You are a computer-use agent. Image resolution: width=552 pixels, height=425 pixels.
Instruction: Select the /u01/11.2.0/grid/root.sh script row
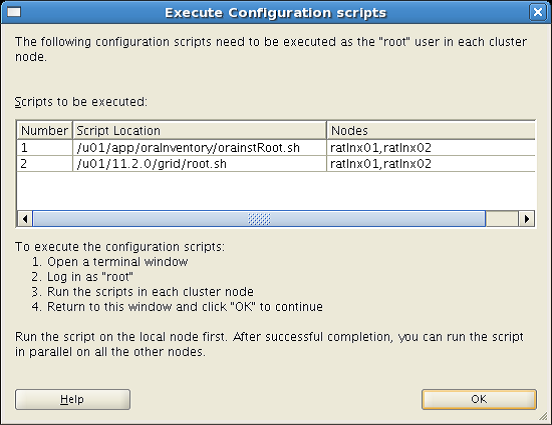tap(276, 164)
